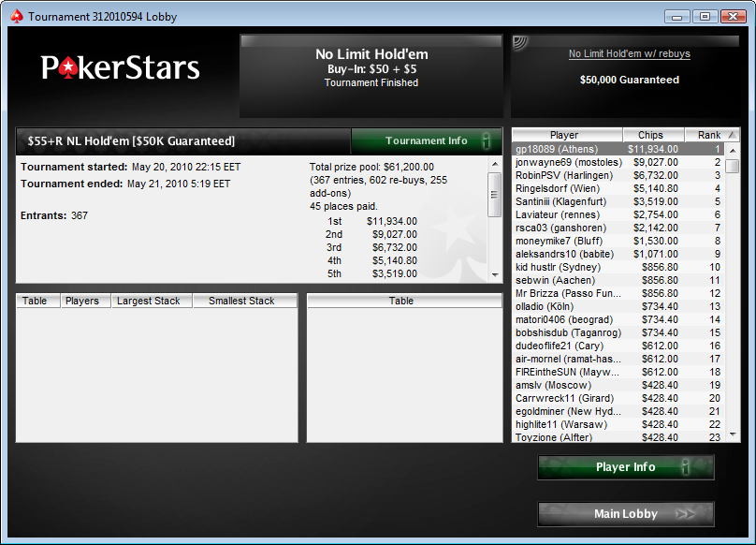Select player jonwayne69 (mostoles) row

618,162
